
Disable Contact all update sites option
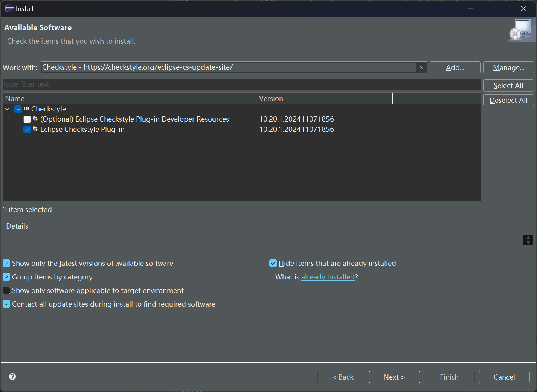(x=6, y=304)
